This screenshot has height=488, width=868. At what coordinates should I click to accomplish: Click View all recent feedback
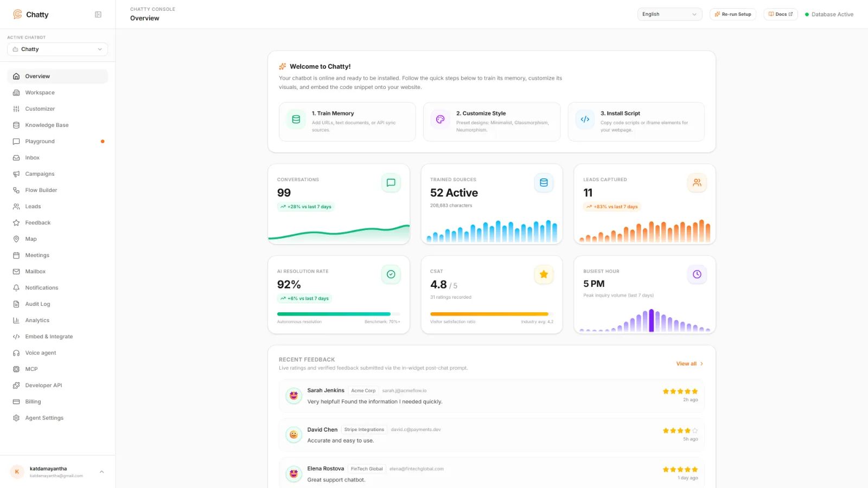[x=690, y=364]
